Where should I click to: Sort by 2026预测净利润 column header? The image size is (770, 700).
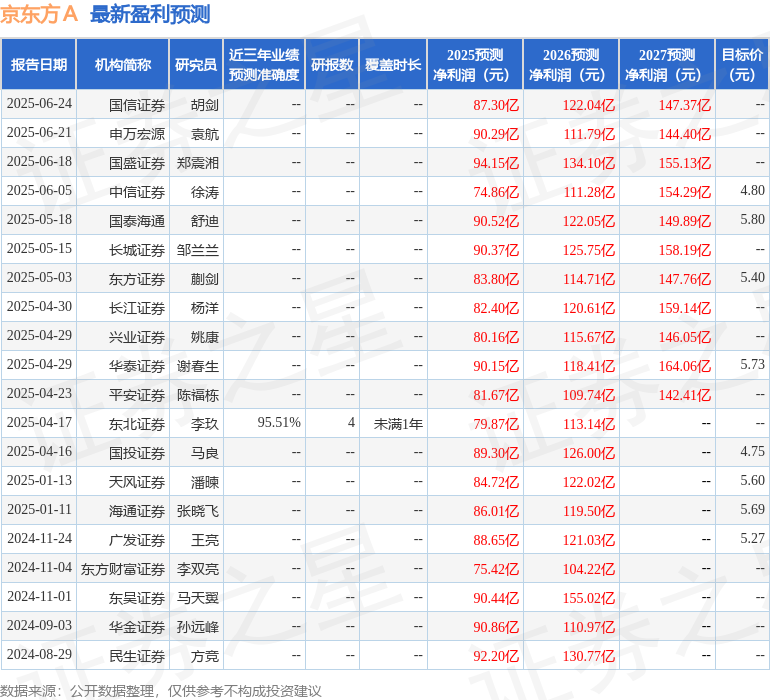[x=571, y=65]
